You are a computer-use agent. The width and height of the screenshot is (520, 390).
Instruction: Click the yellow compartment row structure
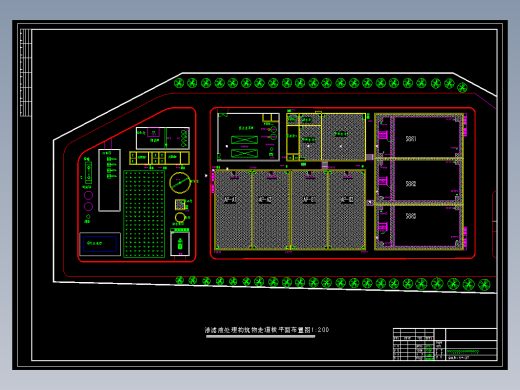(x=159, y=158)
